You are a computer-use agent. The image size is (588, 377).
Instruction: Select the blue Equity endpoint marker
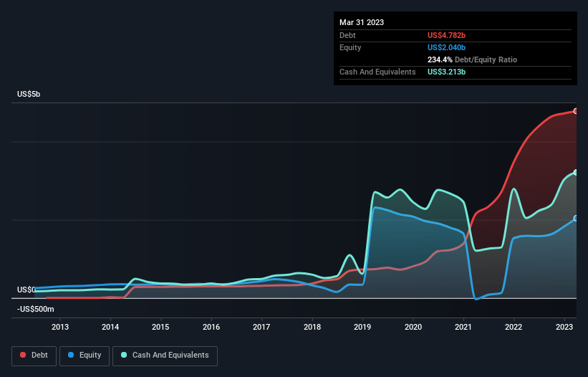pyautogui.click(x=576, y=219)
